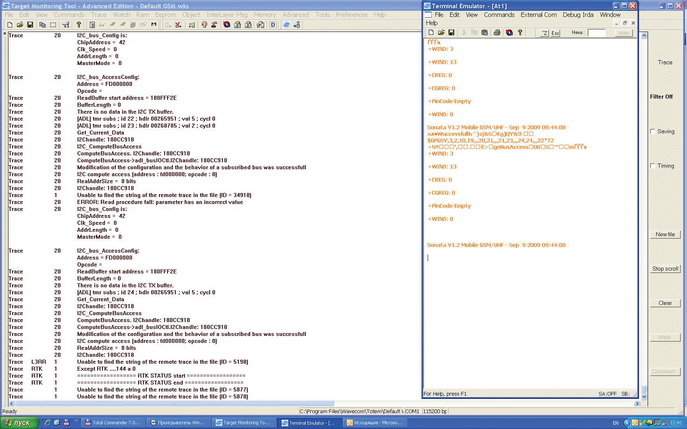
Task: Click Paste clipboard icon in Terminal Emulator toolbar
Action: 485,32
